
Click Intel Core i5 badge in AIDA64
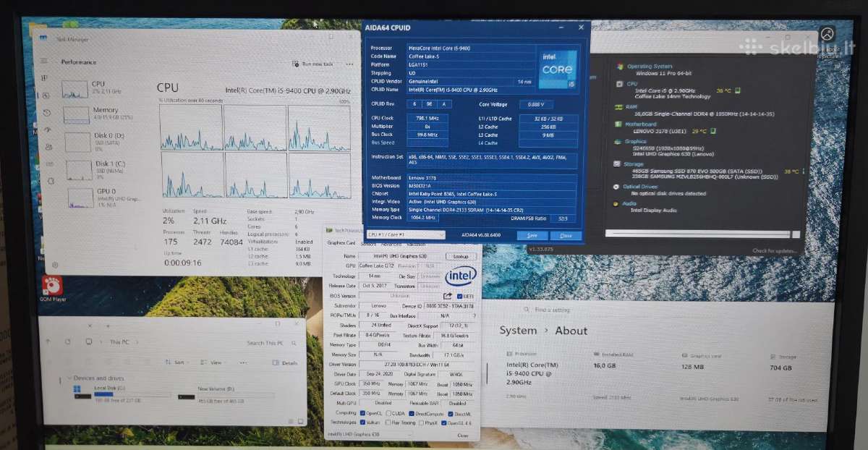[x=558, y=69]
